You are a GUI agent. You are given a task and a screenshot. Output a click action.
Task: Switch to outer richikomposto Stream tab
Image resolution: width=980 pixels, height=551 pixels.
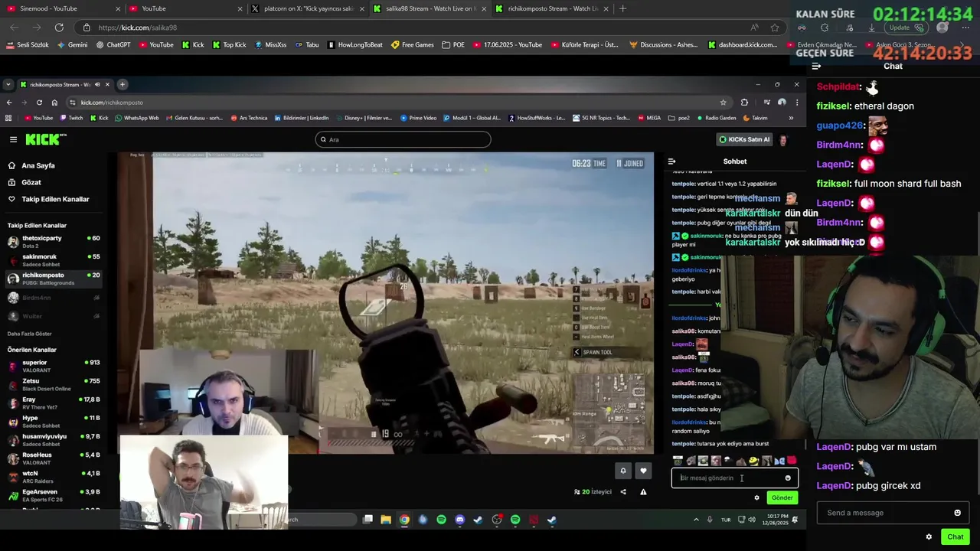pyautogui.click(x=551, y=8)
